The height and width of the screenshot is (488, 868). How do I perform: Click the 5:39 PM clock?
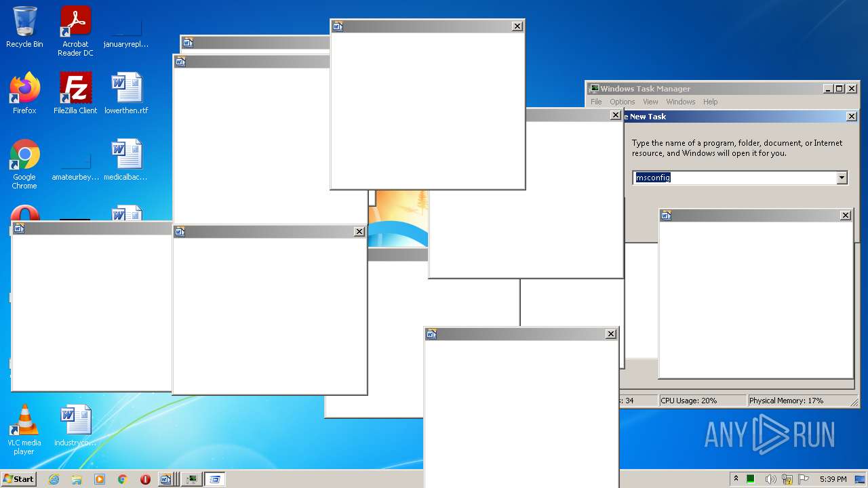(833, 479)
